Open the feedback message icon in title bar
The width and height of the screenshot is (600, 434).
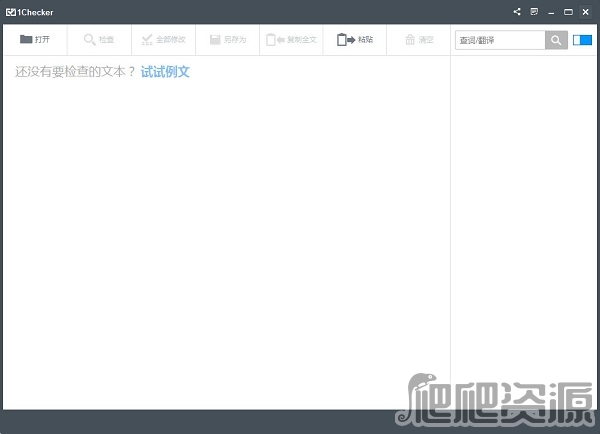[x=534, y=11]
